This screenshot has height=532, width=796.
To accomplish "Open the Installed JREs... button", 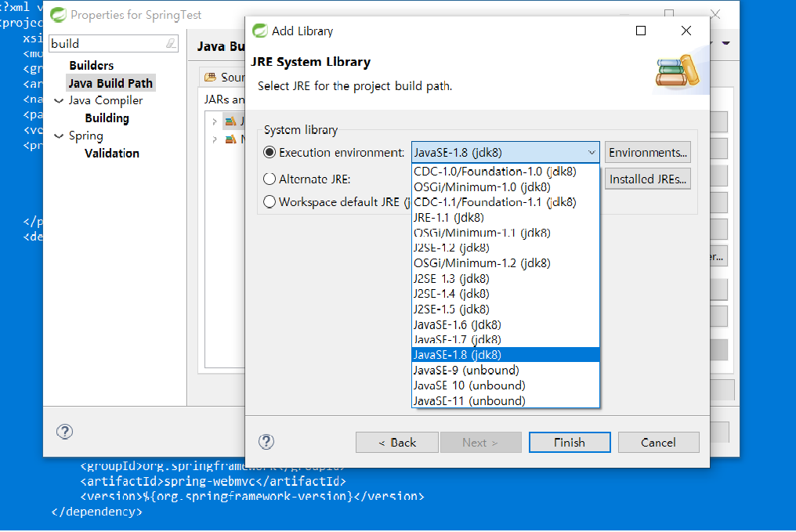I will point(648,179).
